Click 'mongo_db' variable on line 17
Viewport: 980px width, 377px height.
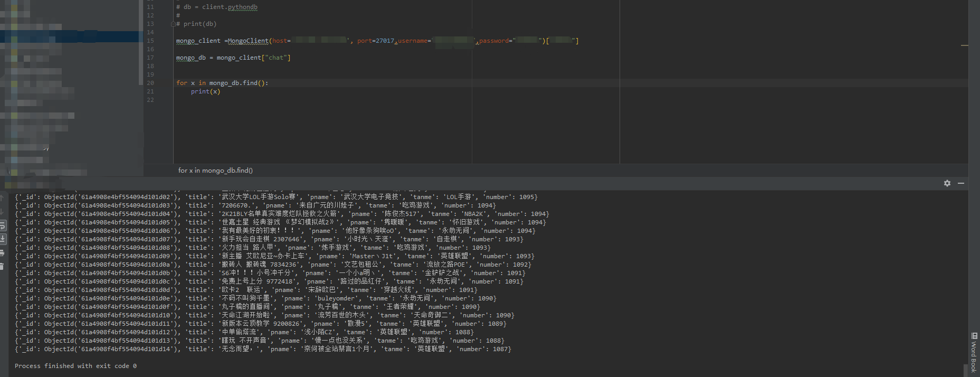pyautogui.click(x=191, y=58)
